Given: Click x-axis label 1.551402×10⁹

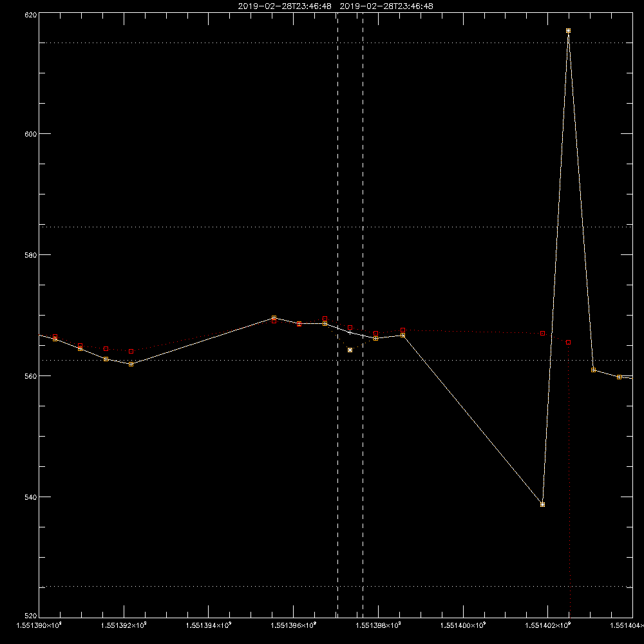Looking at the screenshot, I should (x=548, y=625).
